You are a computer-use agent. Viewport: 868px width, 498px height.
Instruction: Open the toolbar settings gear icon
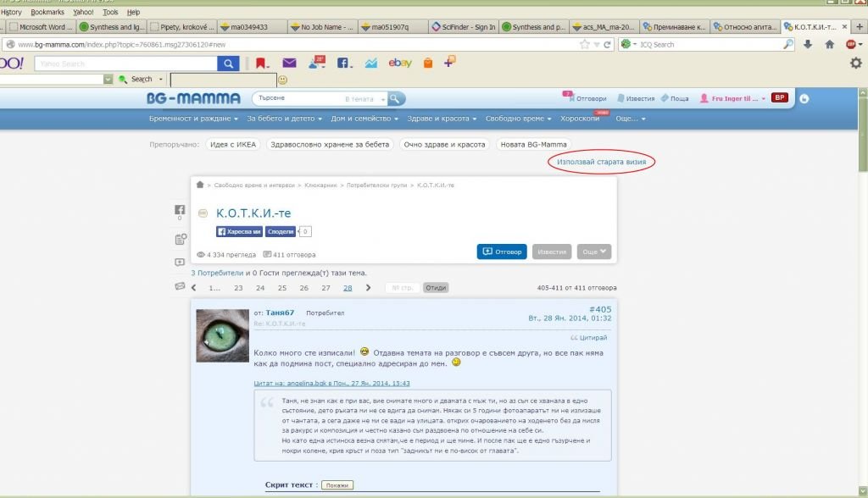click(x=855, y=63)
